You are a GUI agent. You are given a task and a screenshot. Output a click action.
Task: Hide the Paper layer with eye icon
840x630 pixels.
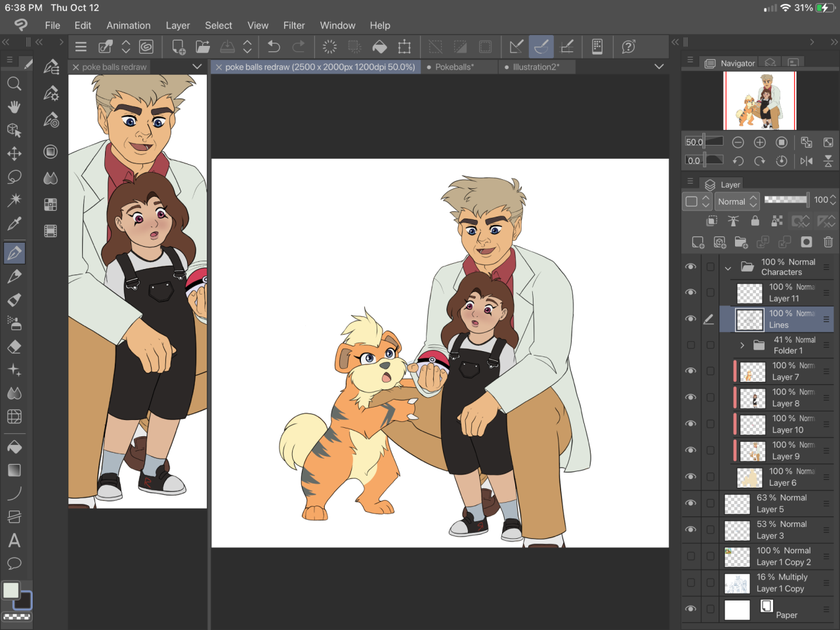click(x=690, y=608)
